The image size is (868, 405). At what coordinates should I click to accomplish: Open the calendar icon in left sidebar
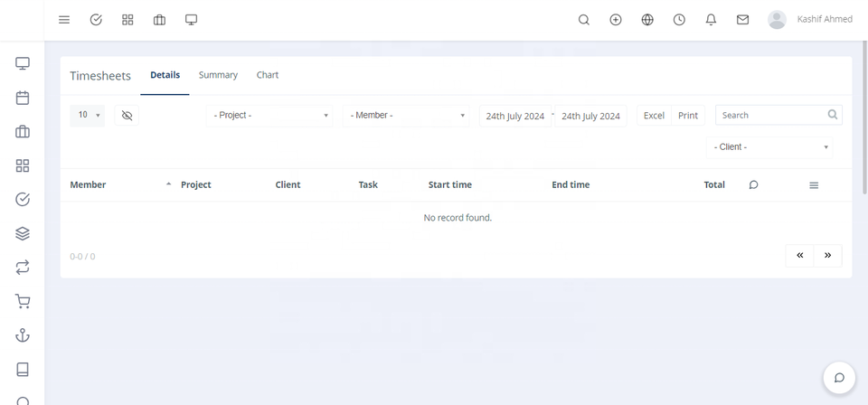(23, 98)
